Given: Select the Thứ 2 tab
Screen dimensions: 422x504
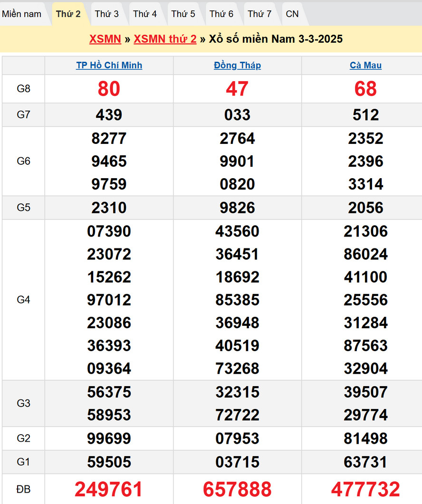Looking at the screenshot, I should (68, 14).
